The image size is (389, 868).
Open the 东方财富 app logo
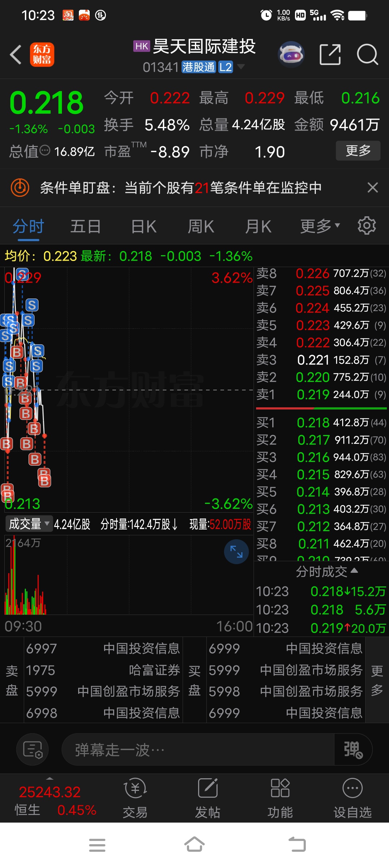click(x=42, y=54)
